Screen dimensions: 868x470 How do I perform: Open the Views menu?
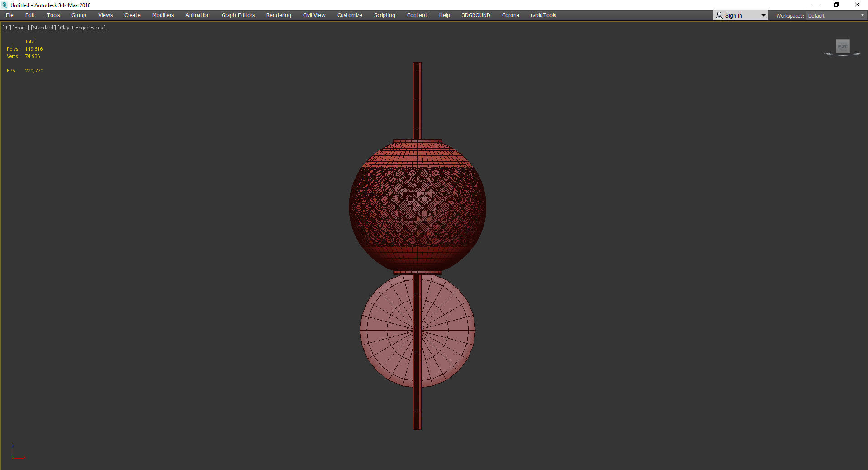[105, 15]
